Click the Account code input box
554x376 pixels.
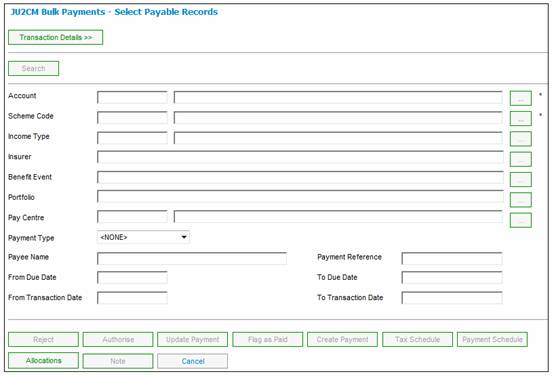[x=132, y=98]
